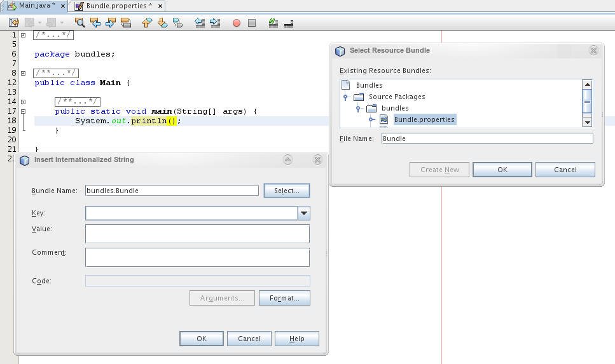
Task: Open the Key combo box dropdown
Action: point(304,213)
